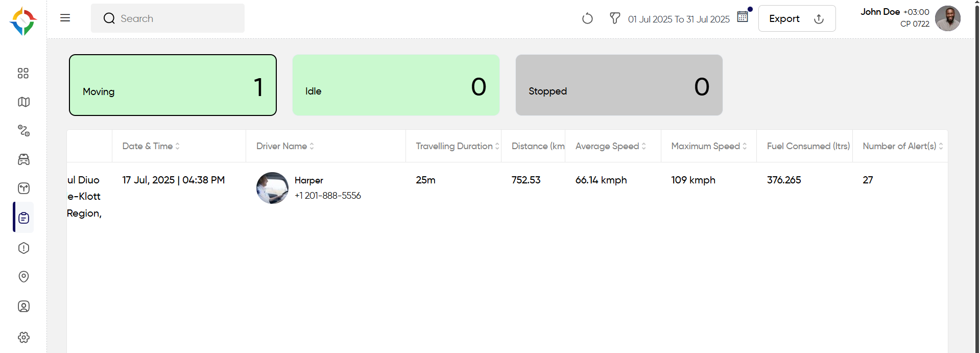Select the Moving status card
This screenshot has width=980, height=353.
click(173, 85)
